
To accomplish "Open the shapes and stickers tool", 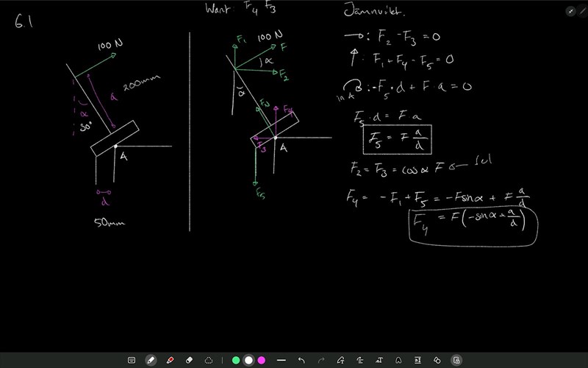I will 437,360.
